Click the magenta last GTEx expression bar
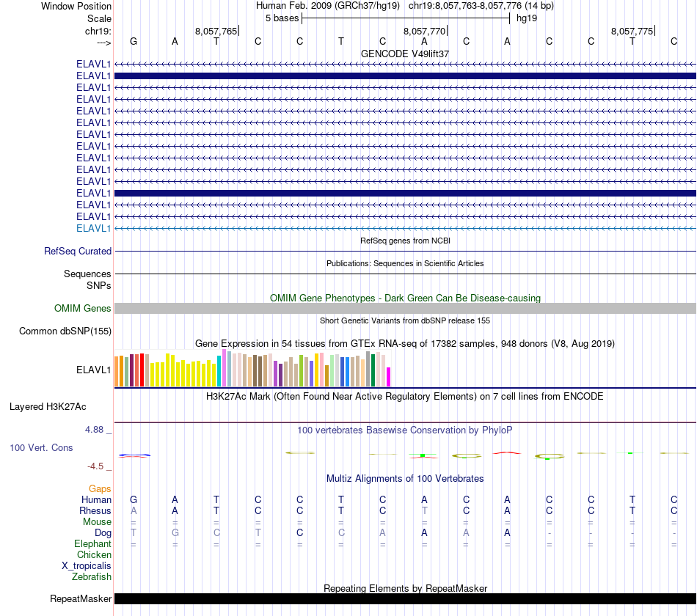Screen dimensions: 697x616 (389, 377)
